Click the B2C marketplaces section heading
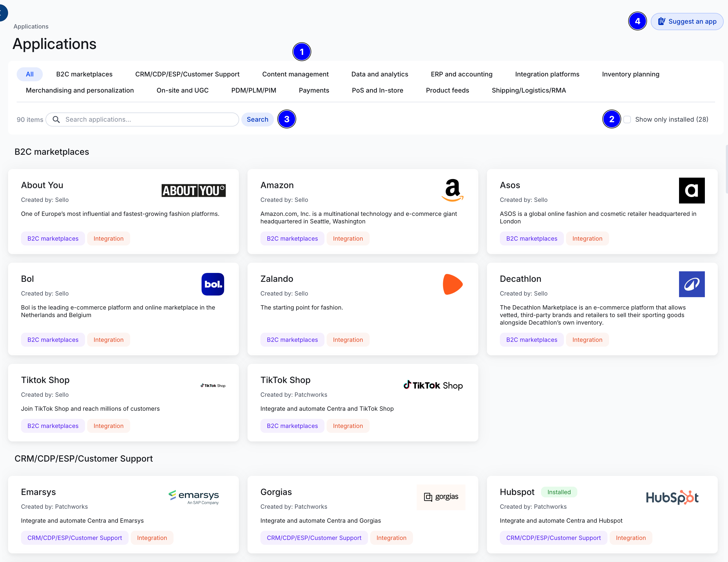 click(52, 152)
